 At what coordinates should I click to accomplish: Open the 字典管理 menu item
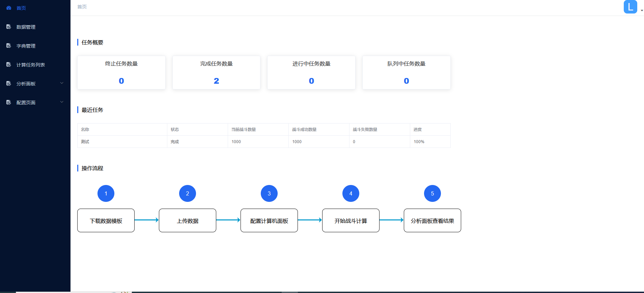(x=35, y=46)
